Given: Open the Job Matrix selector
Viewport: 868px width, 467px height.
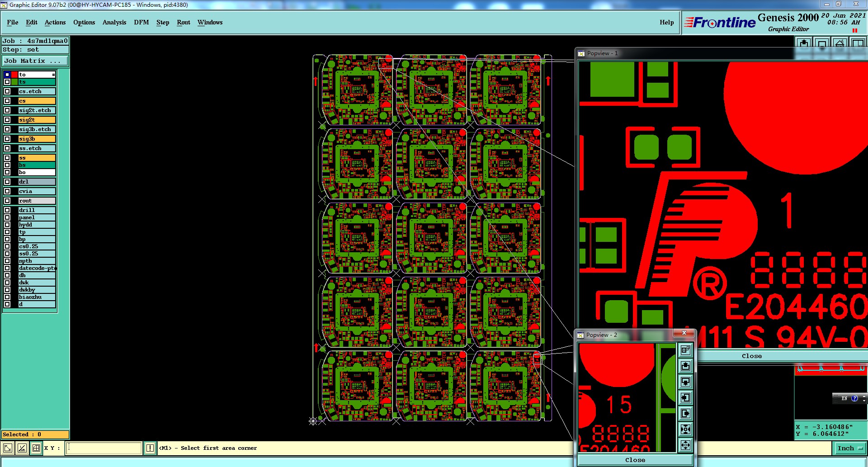Looking at the screenshot, I should pyautogui.click(x=35, y=61).
